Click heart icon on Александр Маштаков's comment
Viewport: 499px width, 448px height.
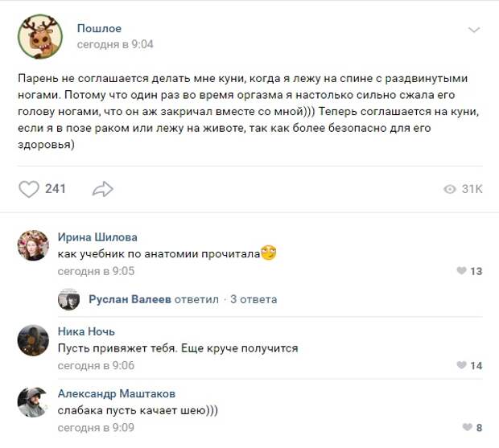[468, 428]
